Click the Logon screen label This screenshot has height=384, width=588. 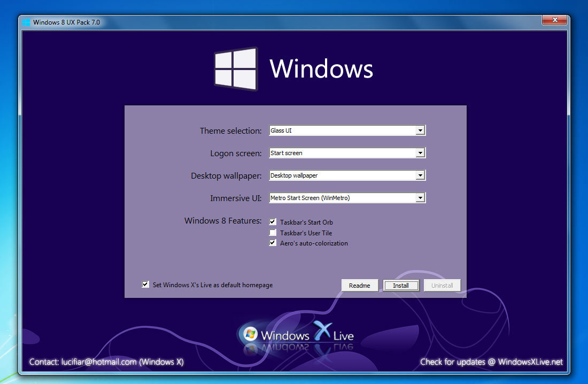pos(236,153)
